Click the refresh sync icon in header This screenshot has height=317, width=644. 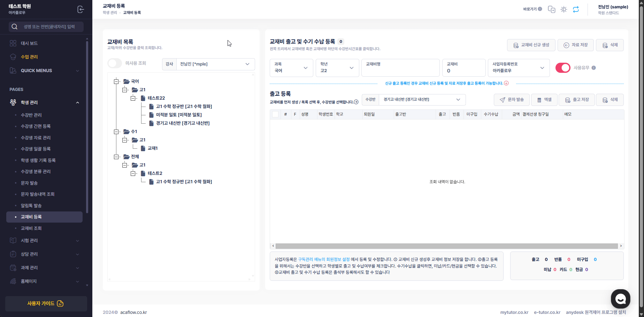click(576, 9)
